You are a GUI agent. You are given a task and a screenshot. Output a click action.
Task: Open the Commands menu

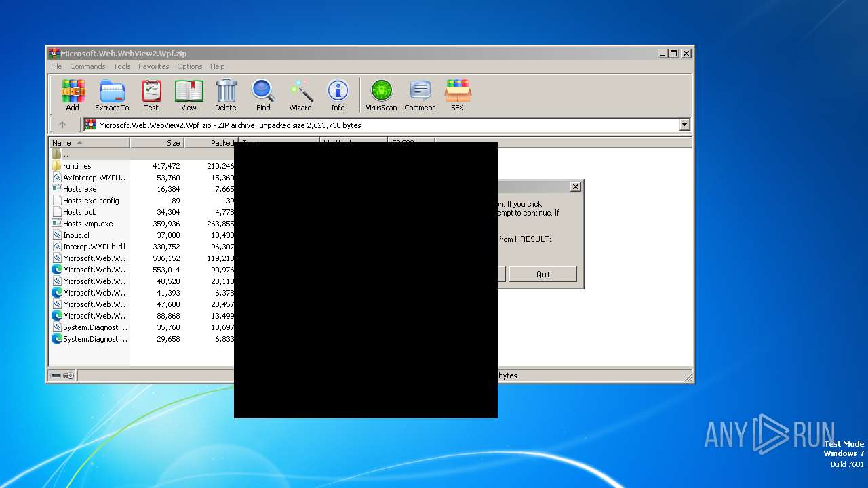tap(87, 66)
